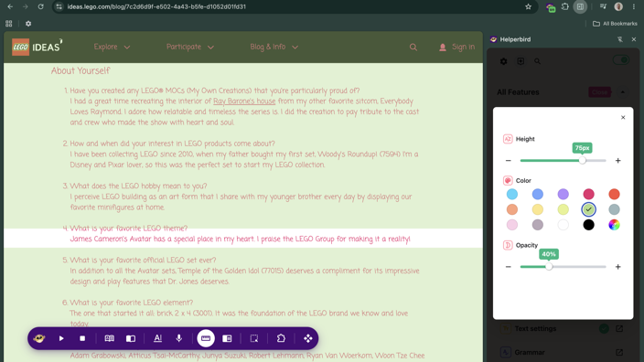
Task: Open the Blog & Info dropdown menu
Action: [x=274, y=47]
